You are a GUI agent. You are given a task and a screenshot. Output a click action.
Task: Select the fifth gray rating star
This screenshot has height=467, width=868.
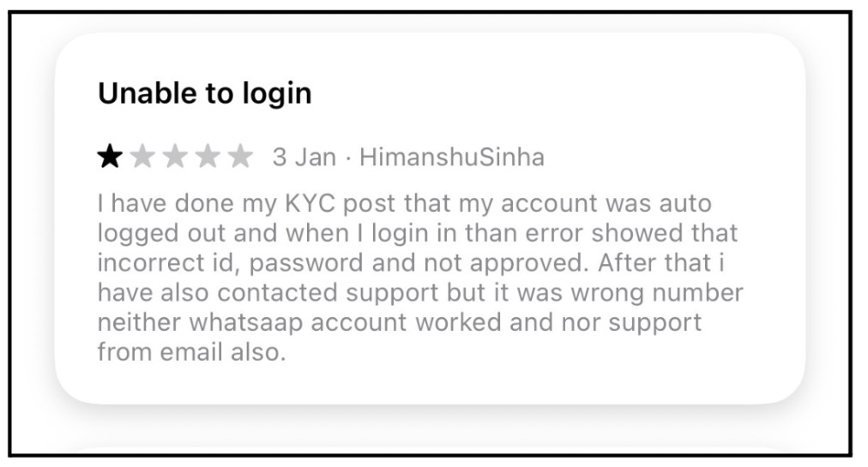click(241, 157)
